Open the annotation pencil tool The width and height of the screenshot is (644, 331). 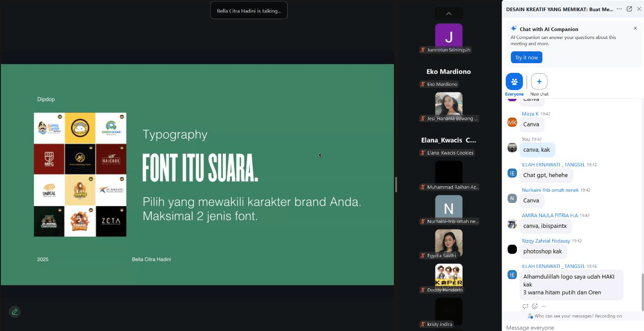(14, 312)
